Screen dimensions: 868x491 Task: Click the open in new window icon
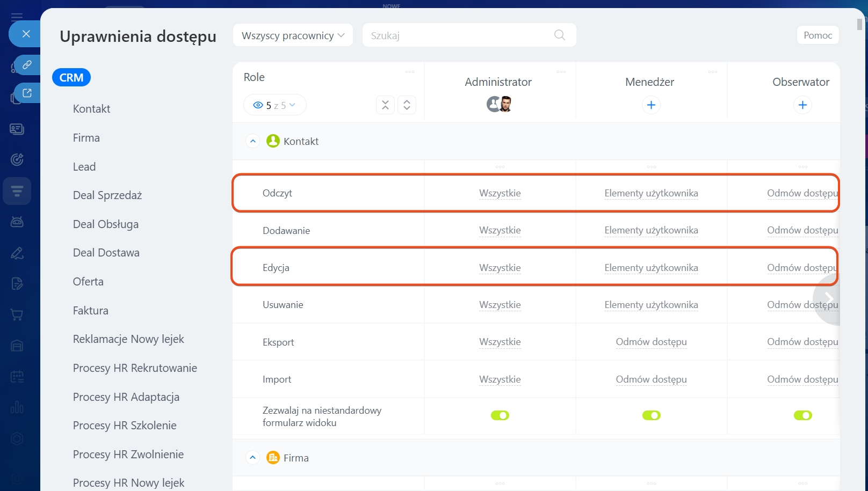coord(26,93)
